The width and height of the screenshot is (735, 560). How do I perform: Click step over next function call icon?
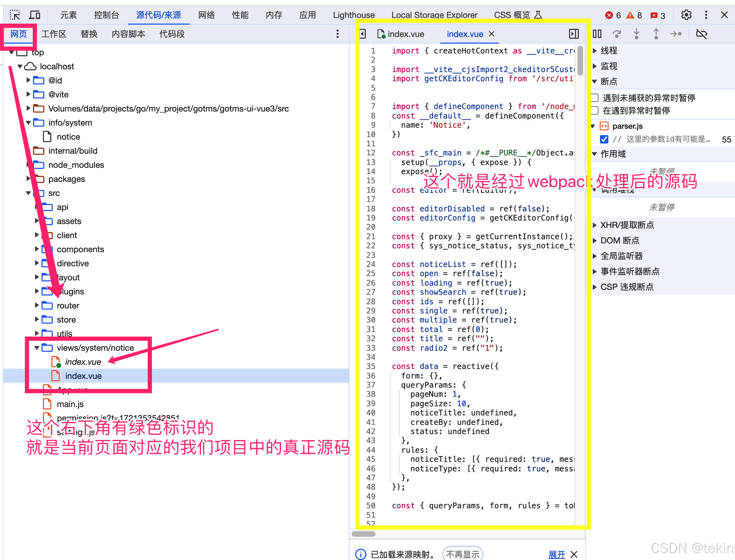tap(617, 34)
